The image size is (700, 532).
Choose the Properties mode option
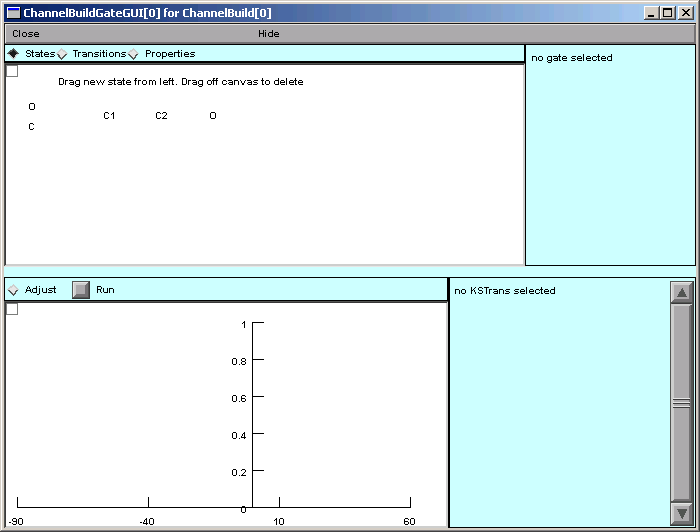coord(133,54)
